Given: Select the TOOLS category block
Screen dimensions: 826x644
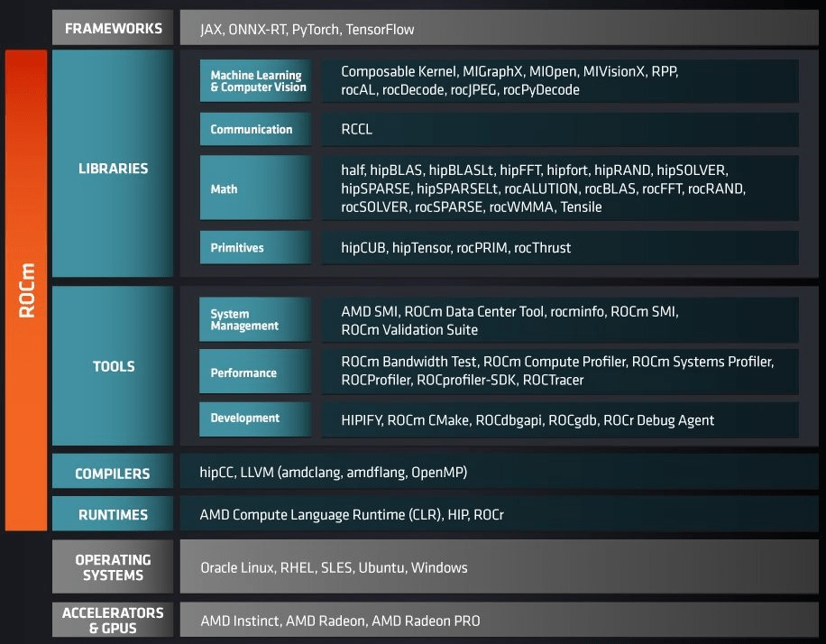Looking at the screenshot, I should (x=113, y=365).
